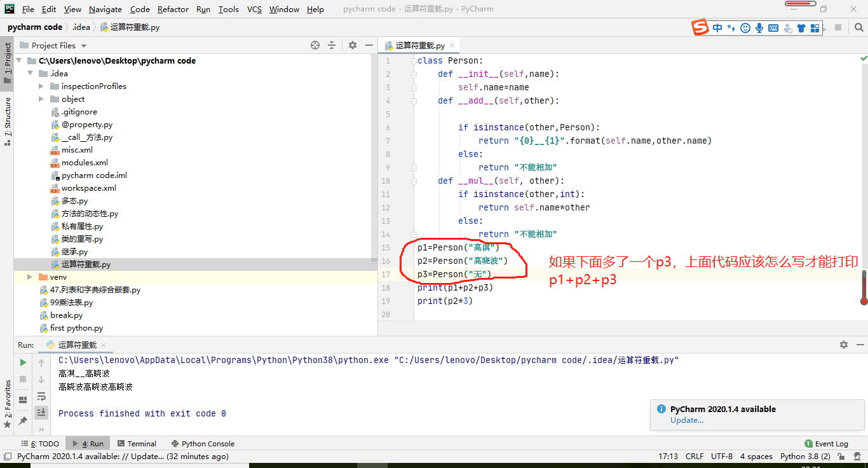Screen dimensions: 868x468
Task: Fold the __init__ method in the gutter
Action: (x=413, y=74)
